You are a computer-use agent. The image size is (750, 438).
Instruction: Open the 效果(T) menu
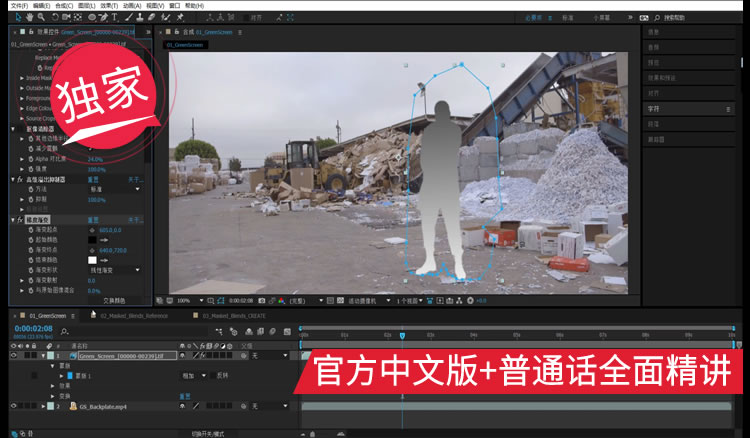click(109, 6)
